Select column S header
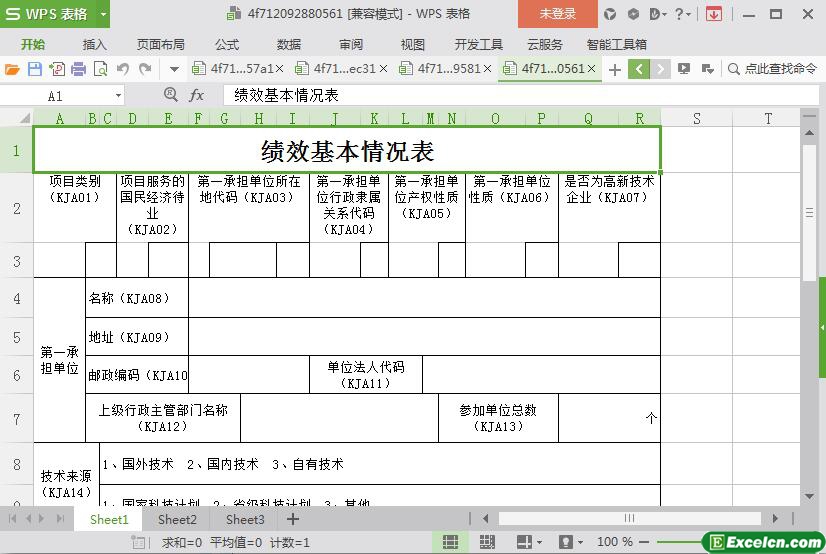The height and width of the screenshot is (554, 826). coord(696,118)
